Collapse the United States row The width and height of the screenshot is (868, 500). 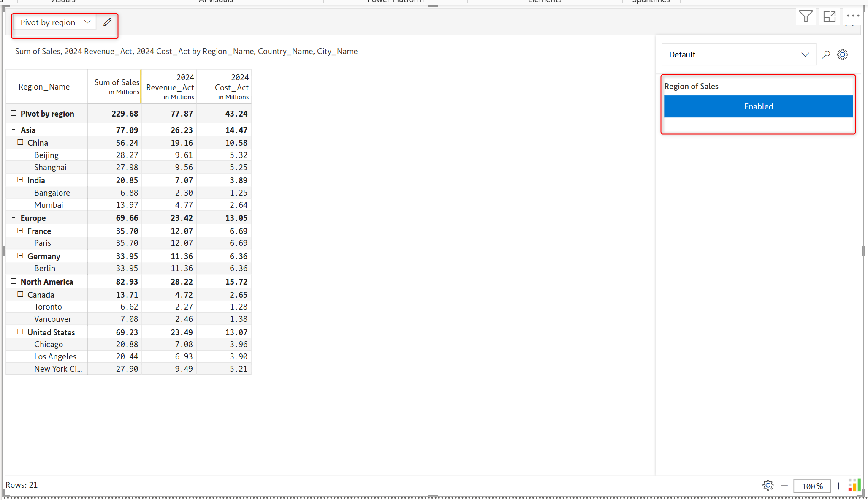click(20, 332)
